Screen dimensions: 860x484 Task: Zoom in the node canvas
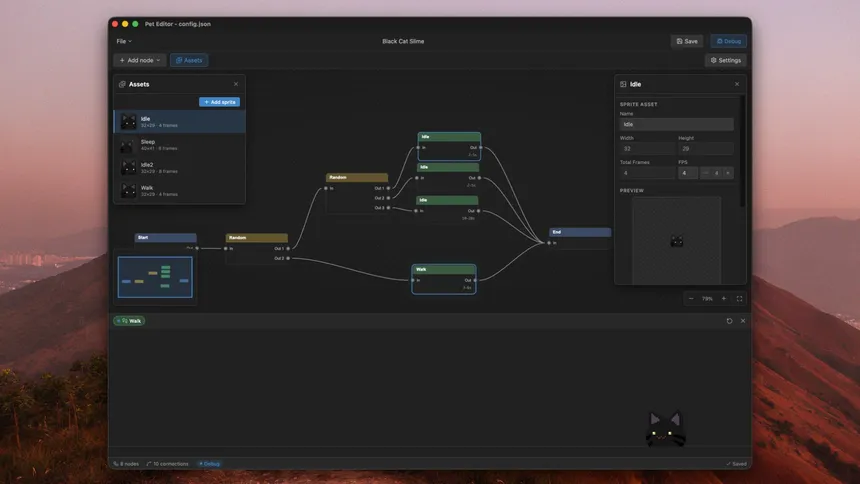coord(723,299)
